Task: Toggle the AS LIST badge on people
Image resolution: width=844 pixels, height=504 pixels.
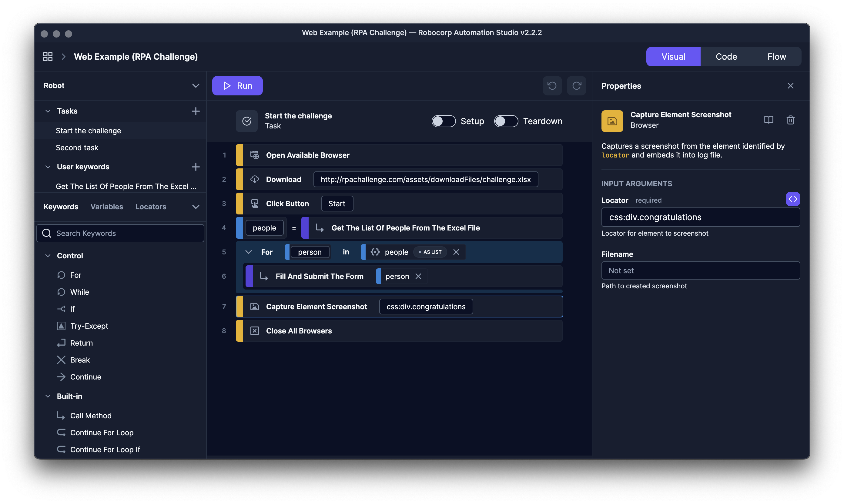Action: [430, 252]
